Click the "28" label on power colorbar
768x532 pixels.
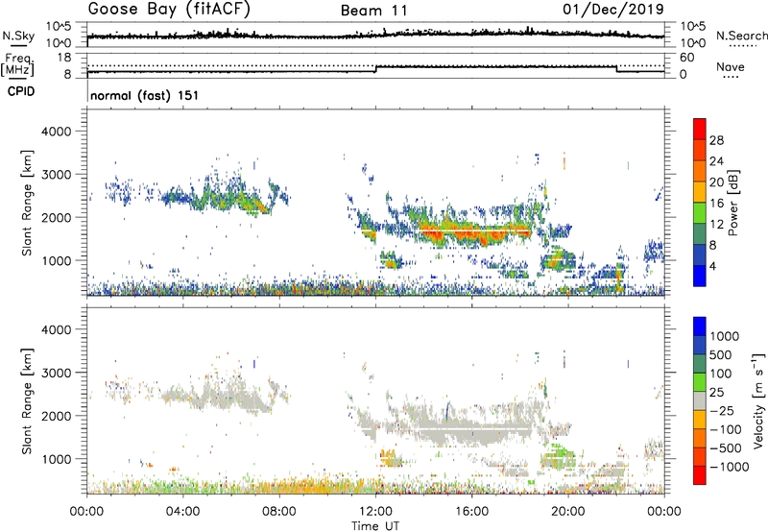tap(716, 140)
